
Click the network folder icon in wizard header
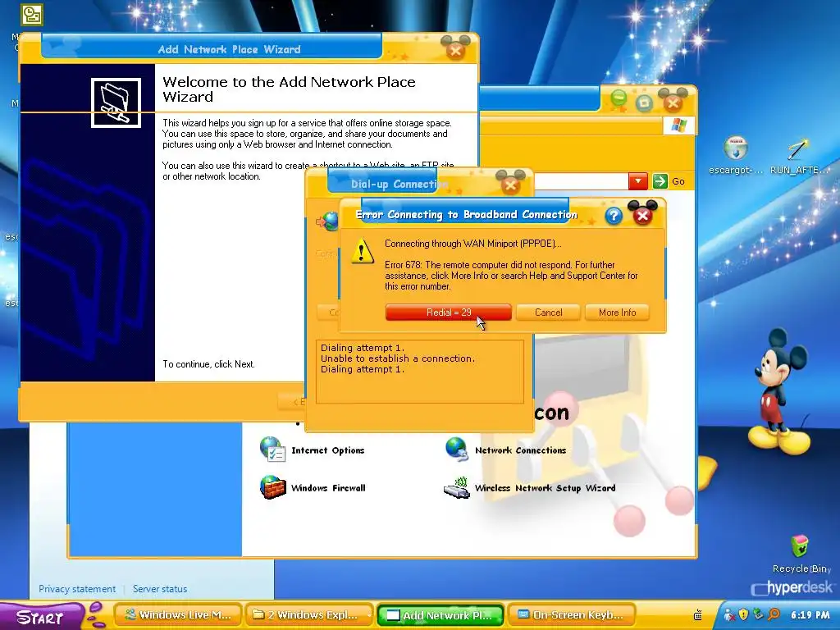point(116,103)
